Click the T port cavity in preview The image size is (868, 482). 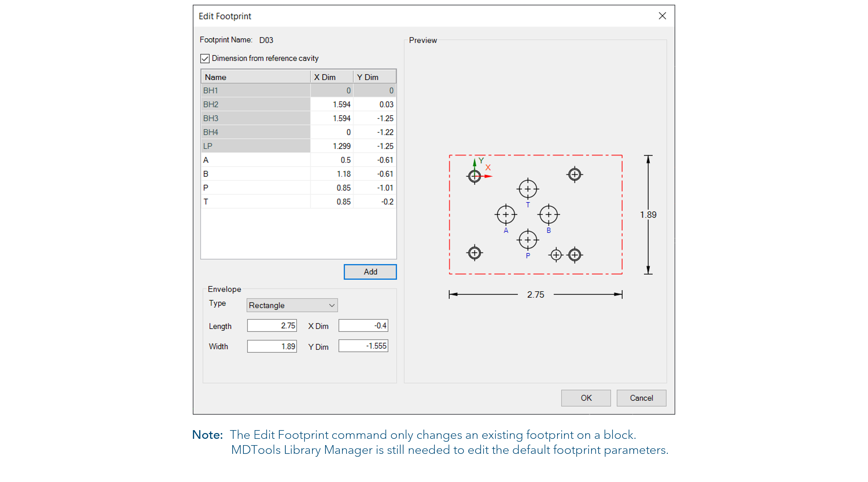[x=528, y=189]
